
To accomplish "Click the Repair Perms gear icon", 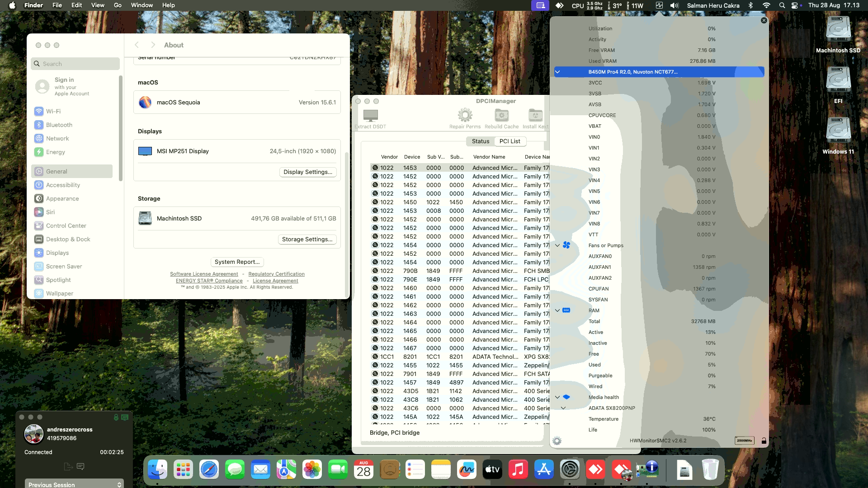I will pos(465,116).
